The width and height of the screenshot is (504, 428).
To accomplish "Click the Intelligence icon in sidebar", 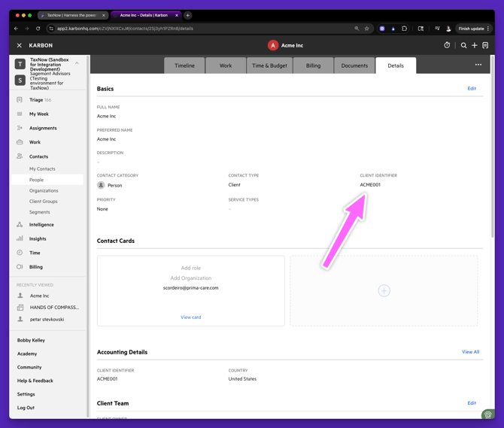I will coord(20,224).
